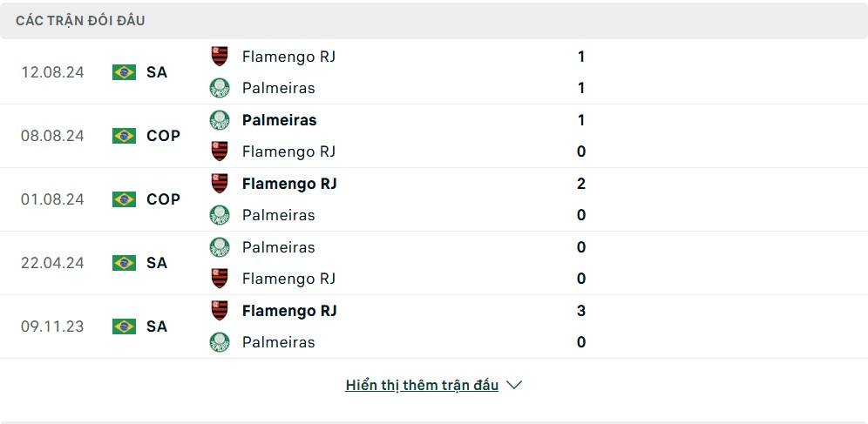Image resolution: width=868 pixels, height=424 pixels.
Task: Click the COP label for 08.08.24 match
Action: [x=163, y=136]
